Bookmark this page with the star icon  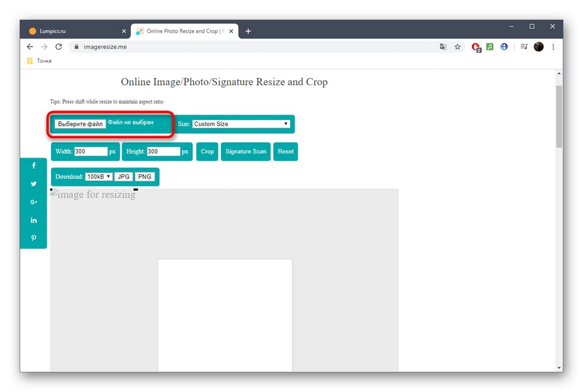[x=457, y=47]
